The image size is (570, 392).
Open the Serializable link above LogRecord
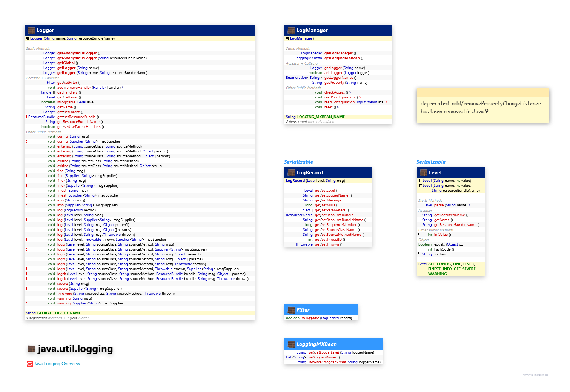pyautogui.click(x=298, y=162)
